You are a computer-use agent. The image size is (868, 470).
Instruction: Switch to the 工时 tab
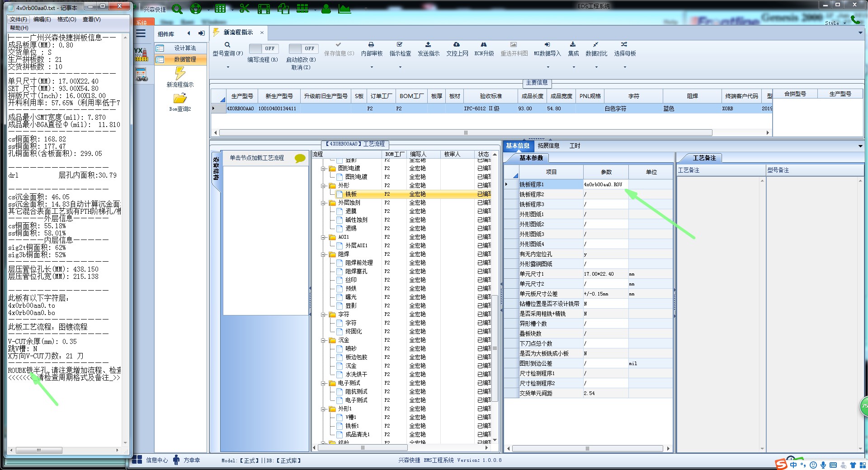(575, 146)
